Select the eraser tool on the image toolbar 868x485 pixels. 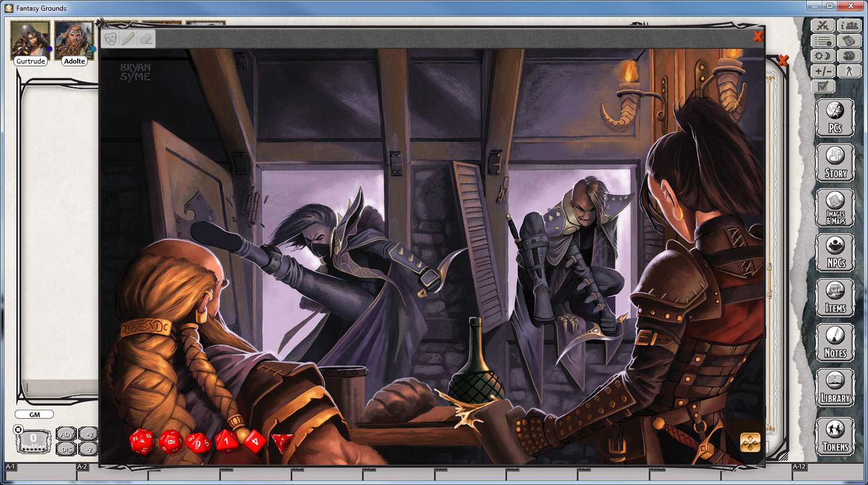pyautogui.click(x=144, y=39)
